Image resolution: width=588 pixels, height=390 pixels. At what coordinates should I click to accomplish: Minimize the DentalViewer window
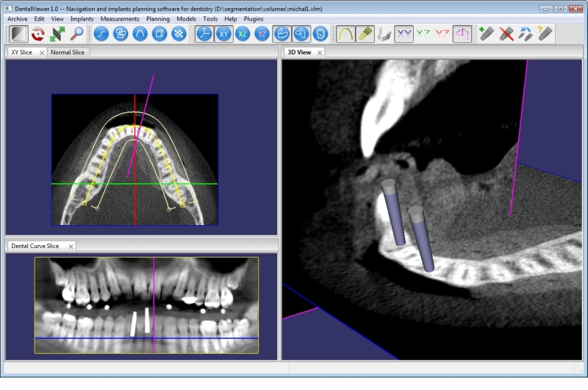click(545, 8)
